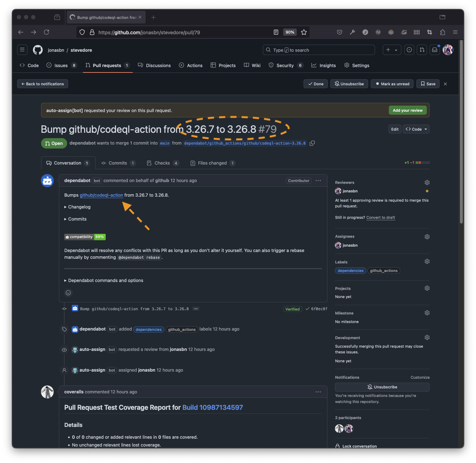Open the Milestone gear settings
The height and width of the screenshot is (463, 476).
[427, 313]
